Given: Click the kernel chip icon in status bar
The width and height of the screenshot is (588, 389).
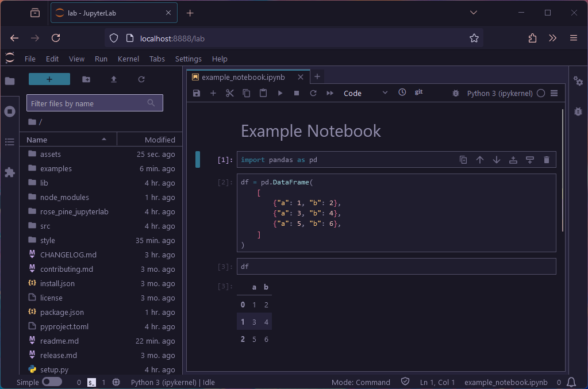Looking at the screenshot, I should [116, 382].
